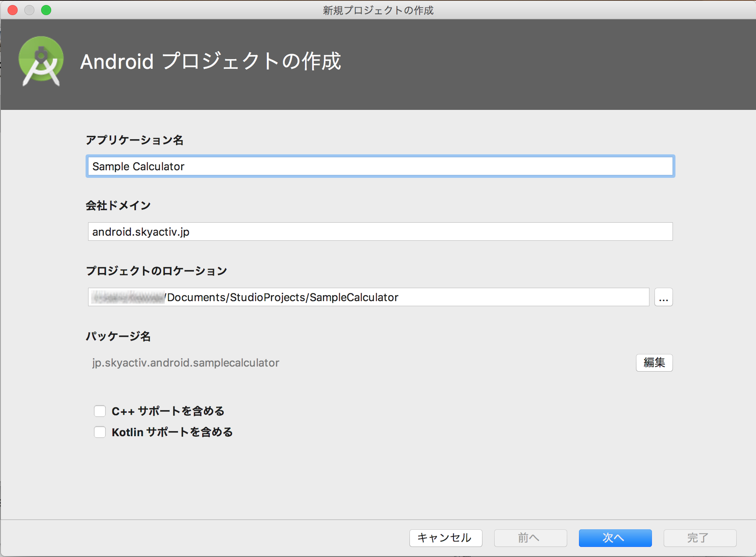
Task: Click the キャンセル button
Action: pos(446,538)
